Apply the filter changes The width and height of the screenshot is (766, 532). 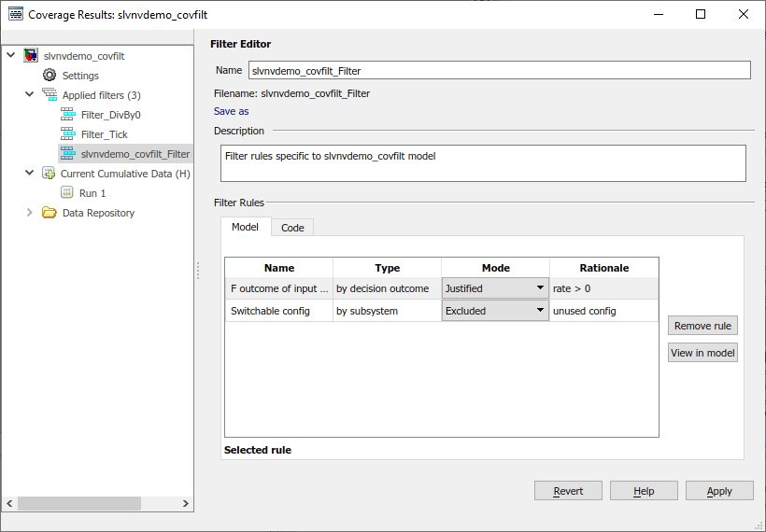[719, 491]
